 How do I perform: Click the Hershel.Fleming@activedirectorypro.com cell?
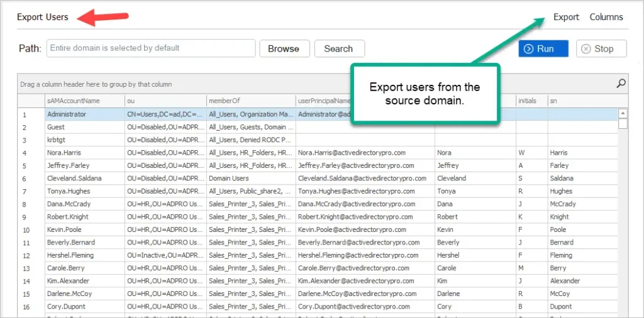365,255
